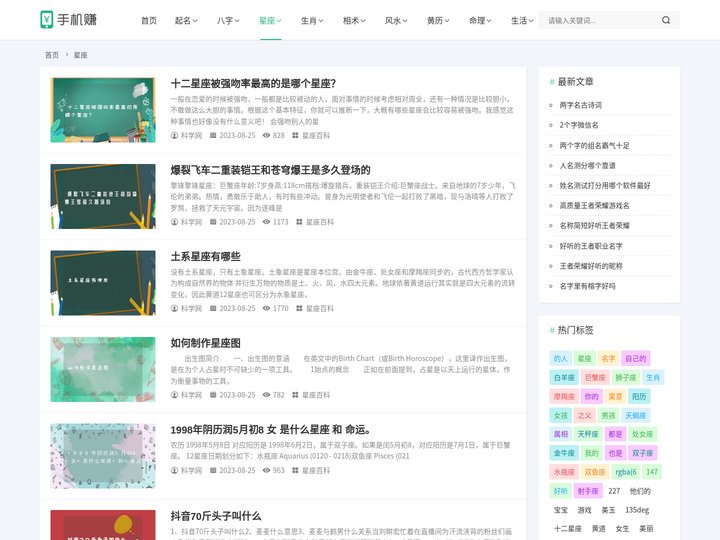
Task: Click the search magnifier icon
Action: coord(666,20)
